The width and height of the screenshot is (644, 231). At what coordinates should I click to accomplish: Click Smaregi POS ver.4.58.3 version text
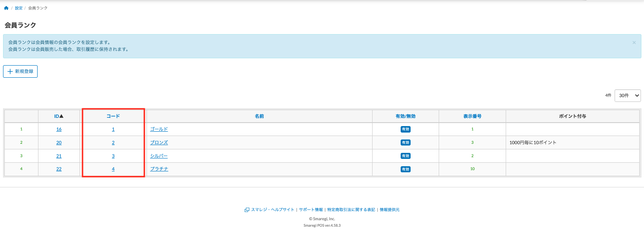(322, 225)
